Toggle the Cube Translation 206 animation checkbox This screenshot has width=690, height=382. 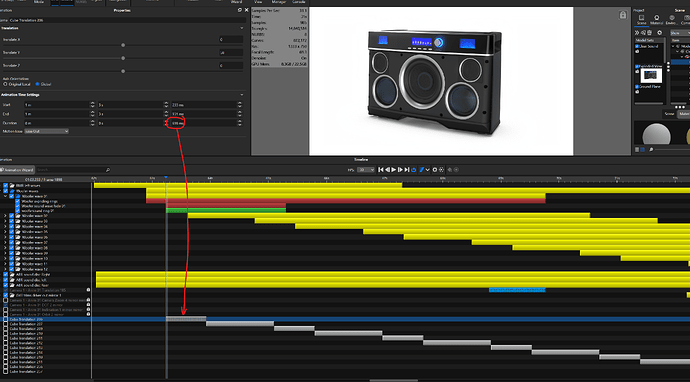click(6, 319)
